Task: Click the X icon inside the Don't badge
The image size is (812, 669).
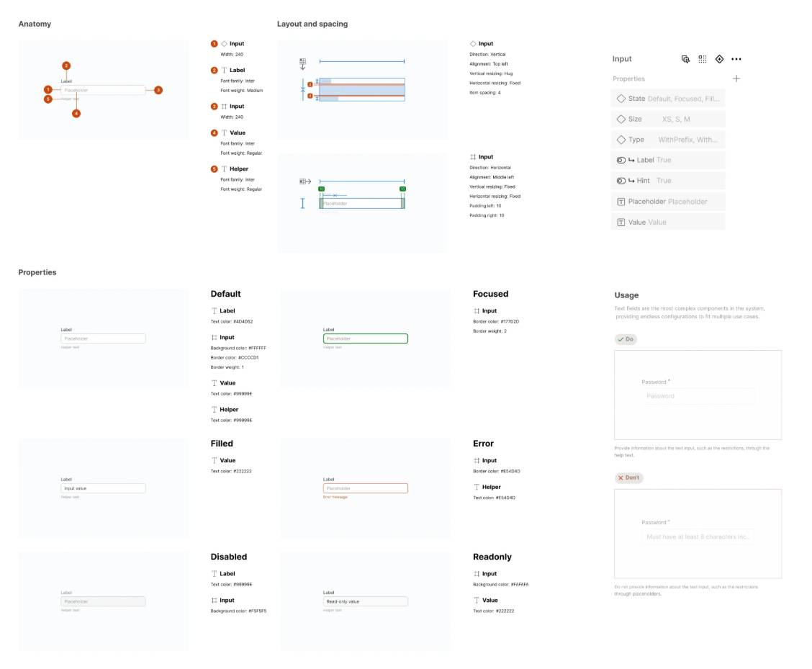Action: [620, 477]
